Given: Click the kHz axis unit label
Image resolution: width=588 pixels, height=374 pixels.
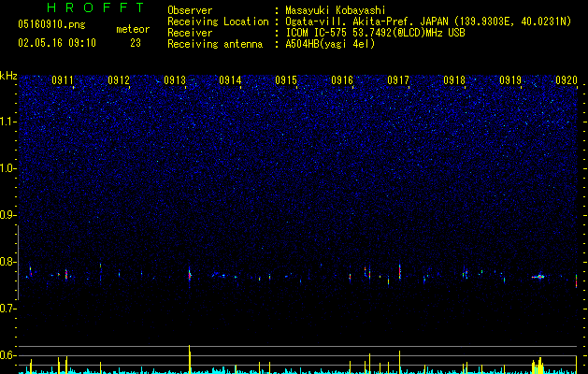Looking at the screenshot, I should pyautogui.click(x=8, y=76).
